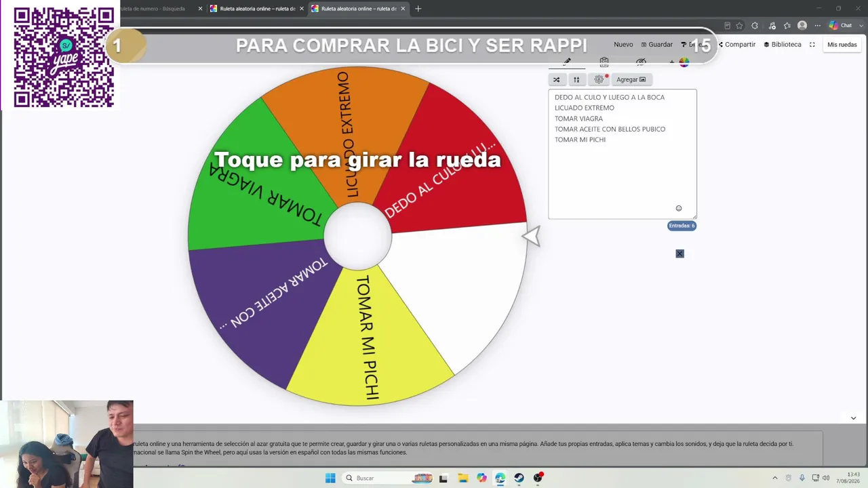Share the wheel via Compartir
Image resolution: width=868 pixels, height=488 pixels.
[x=737, y=45]
